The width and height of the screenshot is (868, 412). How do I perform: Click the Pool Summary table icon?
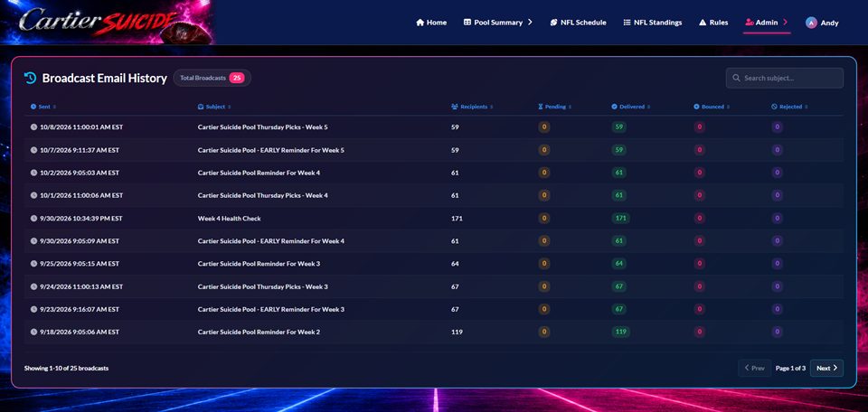click(467, 23)
